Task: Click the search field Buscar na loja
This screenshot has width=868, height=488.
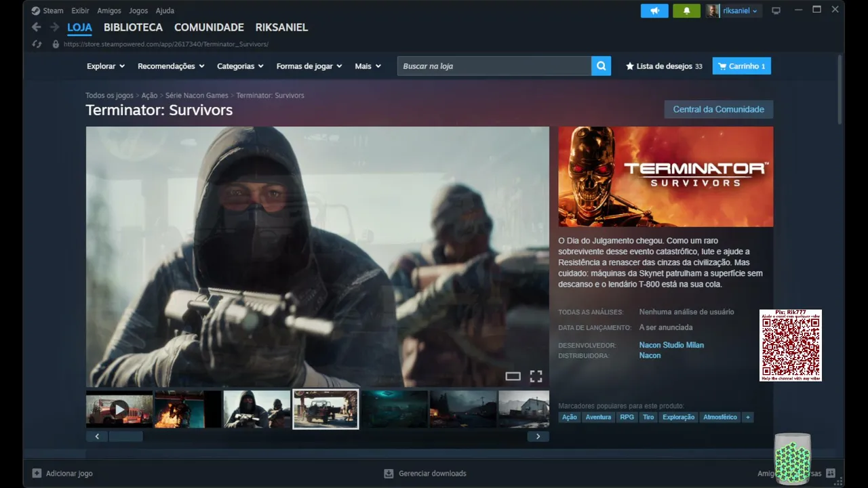Action: 494,66
